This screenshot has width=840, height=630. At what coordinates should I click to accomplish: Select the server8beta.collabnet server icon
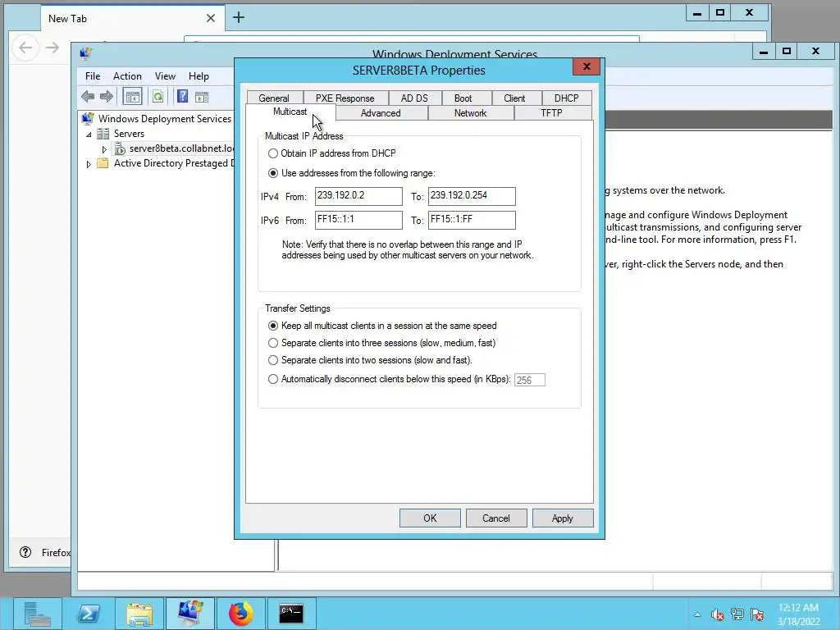click(121, 148)
